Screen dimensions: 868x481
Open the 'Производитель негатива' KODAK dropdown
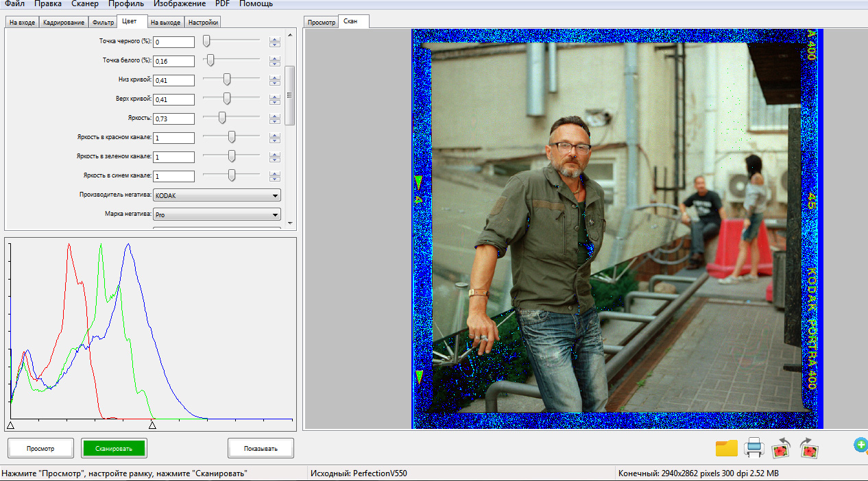[217, 195]
